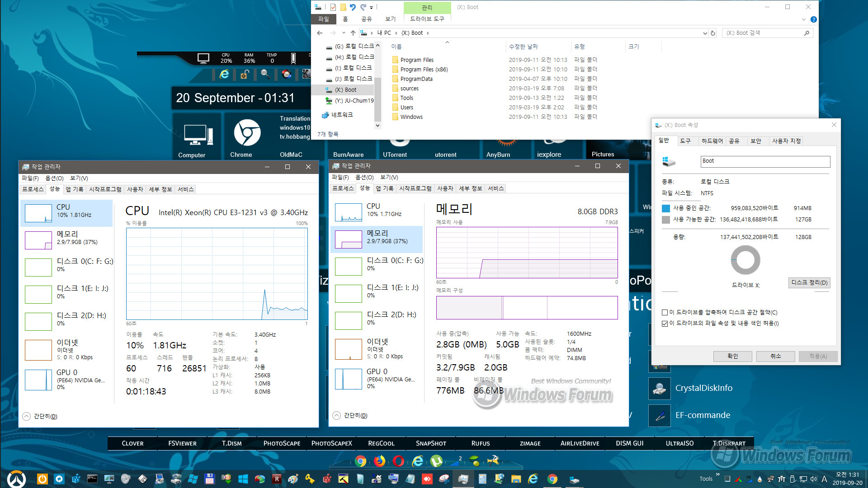The width and height of the screenshot is (868, 488).
Task: Select the sources folder in file list
Action: click(410, 89)
